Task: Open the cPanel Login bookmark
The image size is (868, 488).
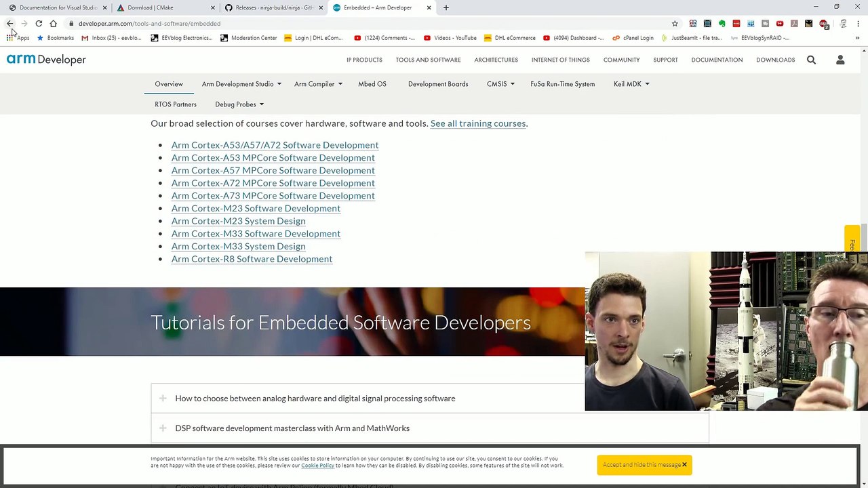Action: pos(633,38)
